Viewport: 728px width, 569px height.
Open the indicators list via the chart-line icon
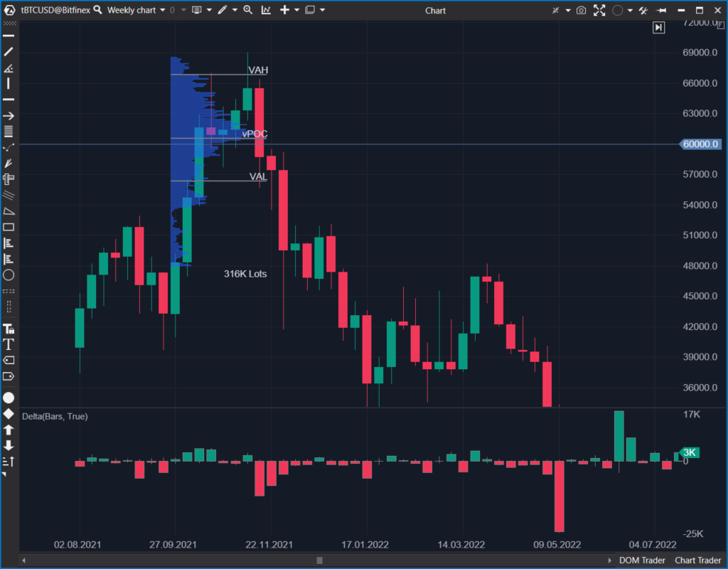(266, 10)
